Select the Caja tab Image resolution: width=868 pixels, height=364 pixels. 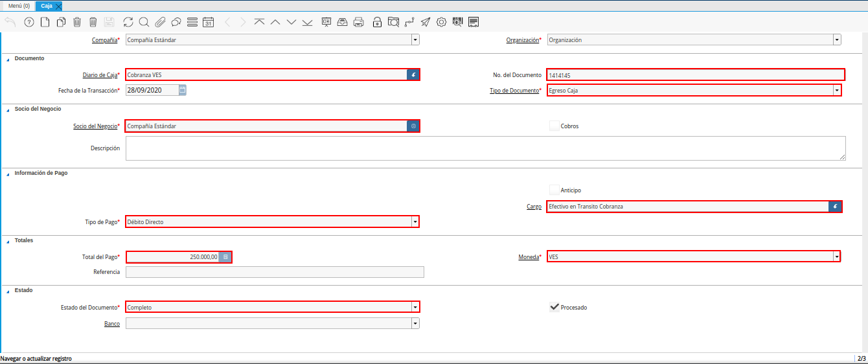(47, 5)
